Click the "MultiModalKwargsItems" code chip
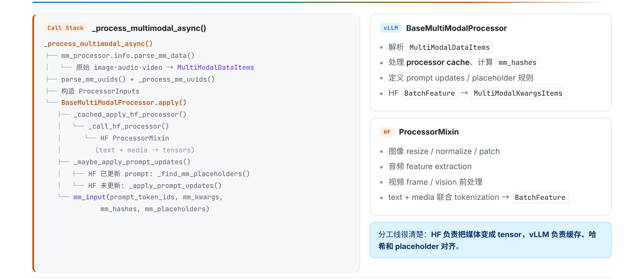 pyautogui.click(x=518, y=93)
